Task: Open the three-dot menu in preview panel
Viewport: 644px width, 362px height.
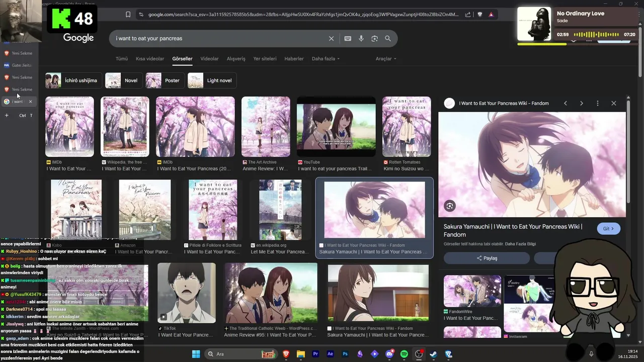Action: tap(598, 103)
